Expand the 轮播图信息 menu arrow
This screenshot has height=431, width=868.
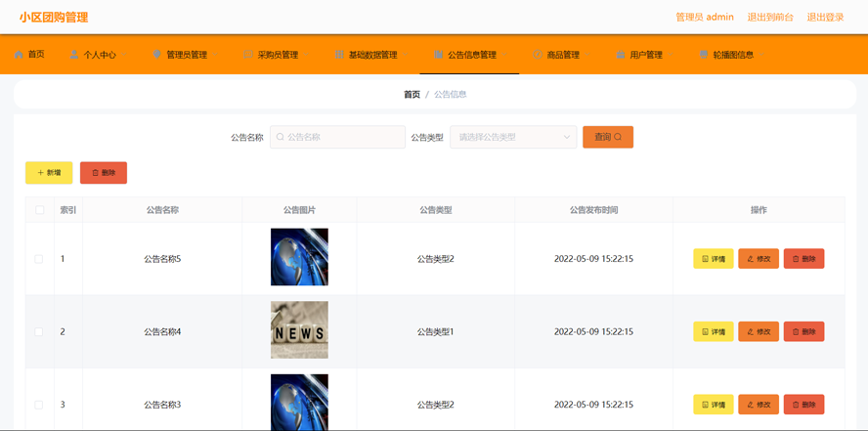click(x=761, y=55)
